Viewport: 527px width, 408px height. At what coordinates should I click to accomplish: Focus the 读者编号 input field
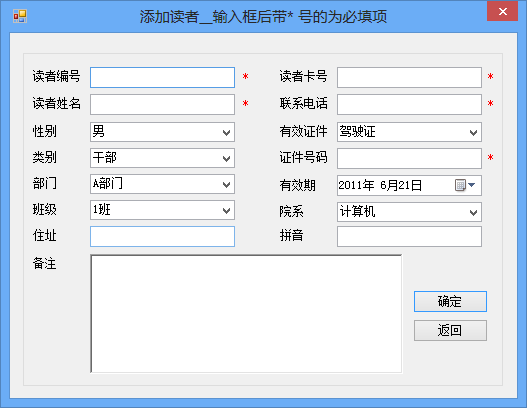pyautogui.click(x=162, y=78)
